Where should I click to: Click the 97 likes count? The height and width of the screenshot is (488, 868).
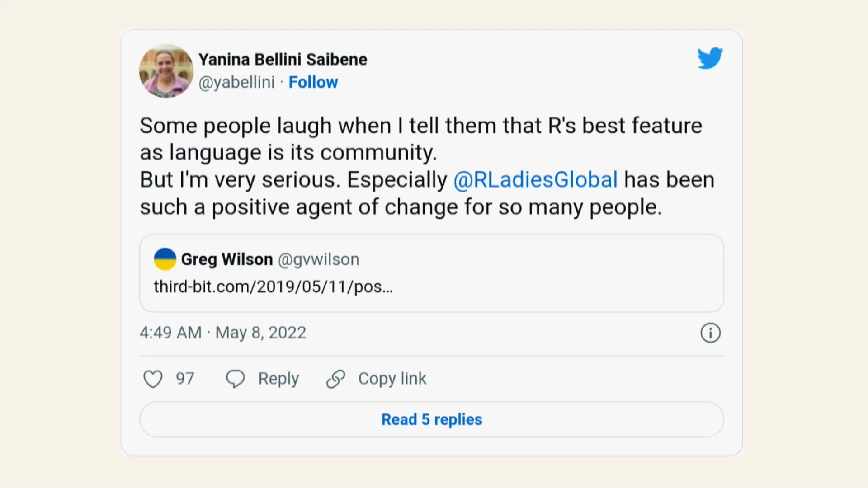tap(185, 379)
